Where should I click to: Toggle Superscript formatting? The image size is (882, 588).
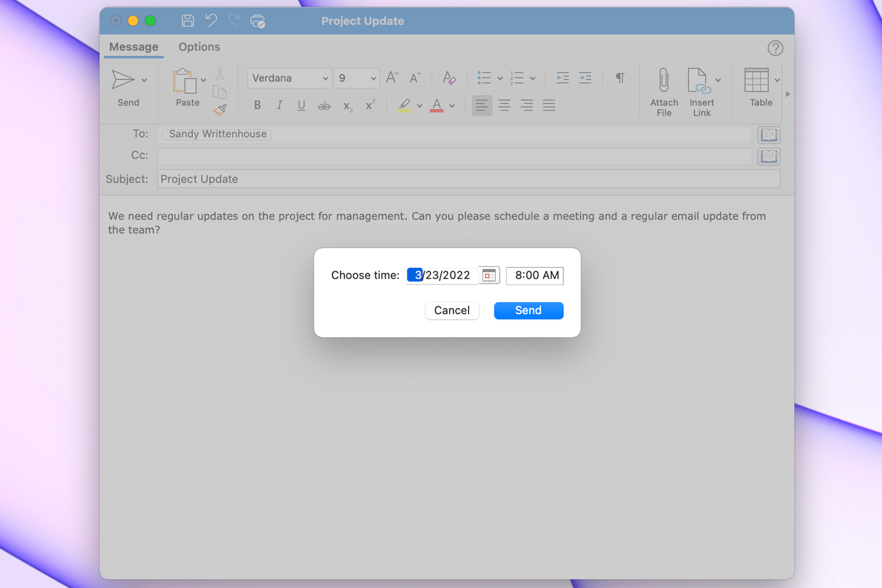point(370,105)
